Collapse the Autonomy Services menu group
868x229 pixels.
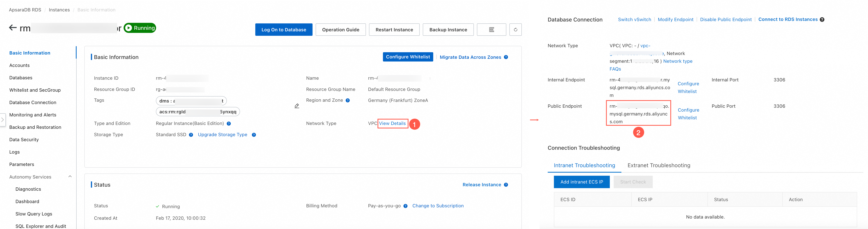click(x=70, y=177)
